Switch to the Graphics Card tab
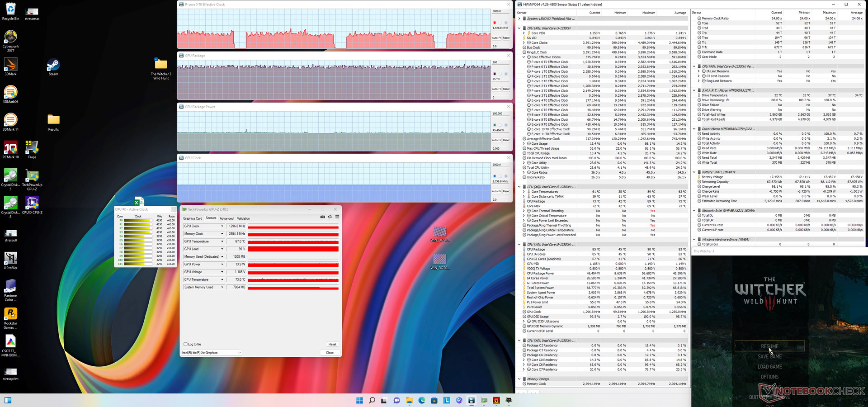Screen dimensions: 868x407 pos(193,218)
